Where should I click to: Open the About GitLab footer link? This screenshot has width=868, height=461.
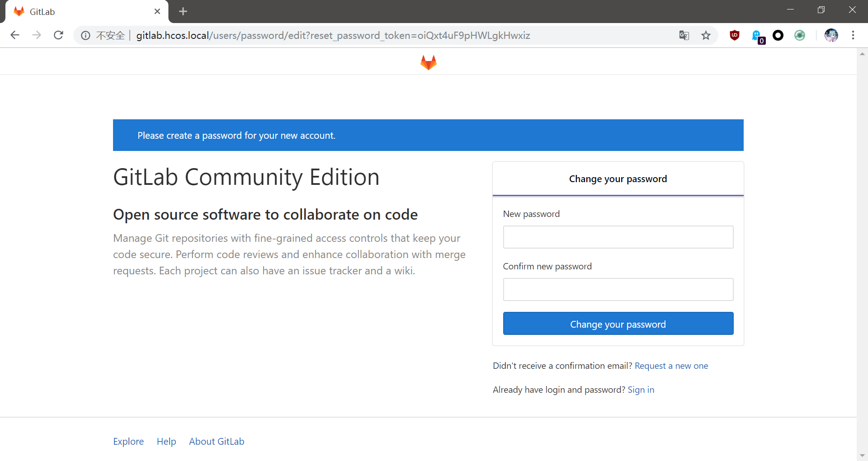coord(217,442)
